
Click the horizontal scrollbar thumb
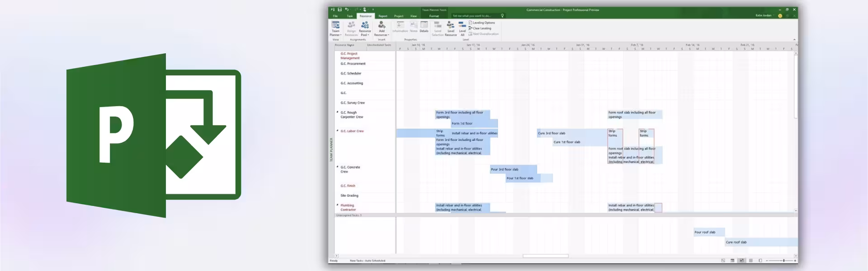546,256
